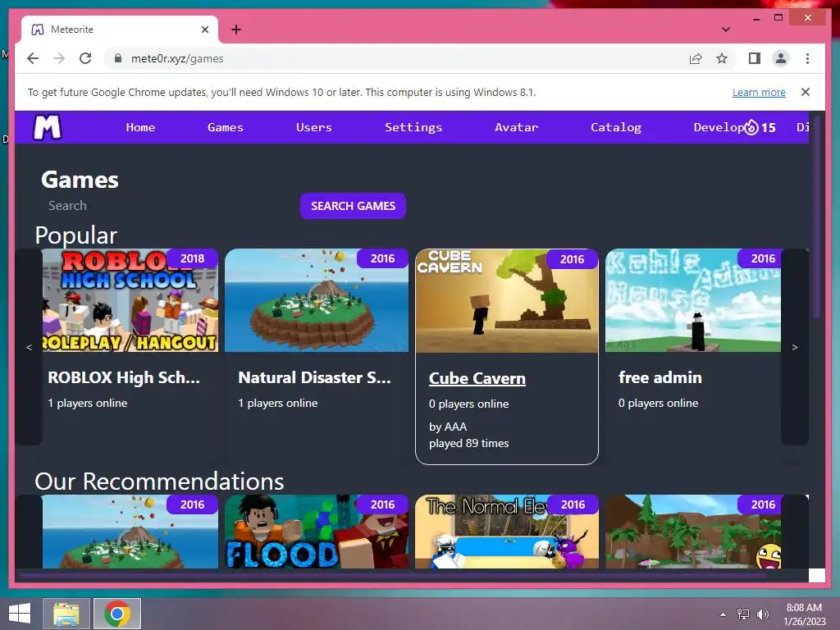Click 'by AAA' creator text
Image resolution: width=840 pixels, height=630 pixels.
[448, 427]
